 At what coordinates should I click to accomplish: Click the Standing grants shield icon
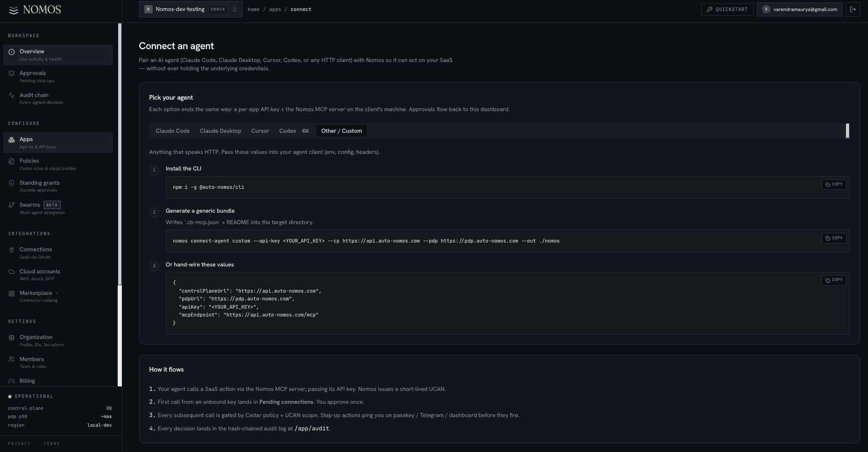pyautogui.click(x=11, y=183)
